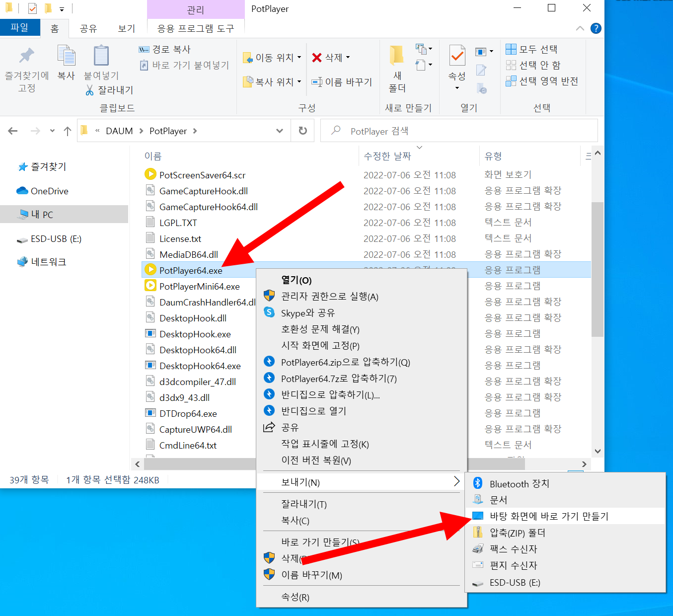This screenshot has width=673, height=616.
Task: Collapse the ribbon with the chevron
Action: [x=580, y=28]
